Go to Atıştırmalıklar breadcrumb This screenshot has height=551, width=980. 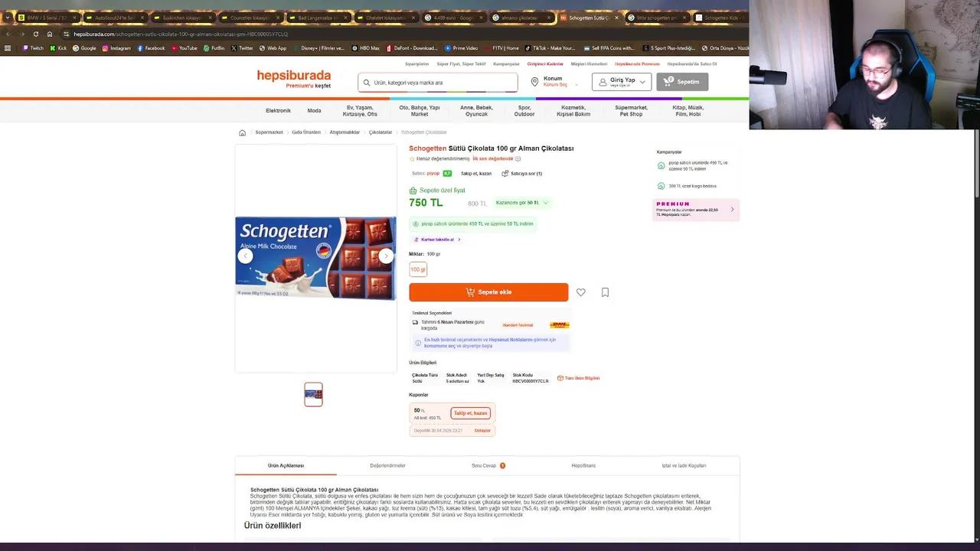tap(345, 132)
